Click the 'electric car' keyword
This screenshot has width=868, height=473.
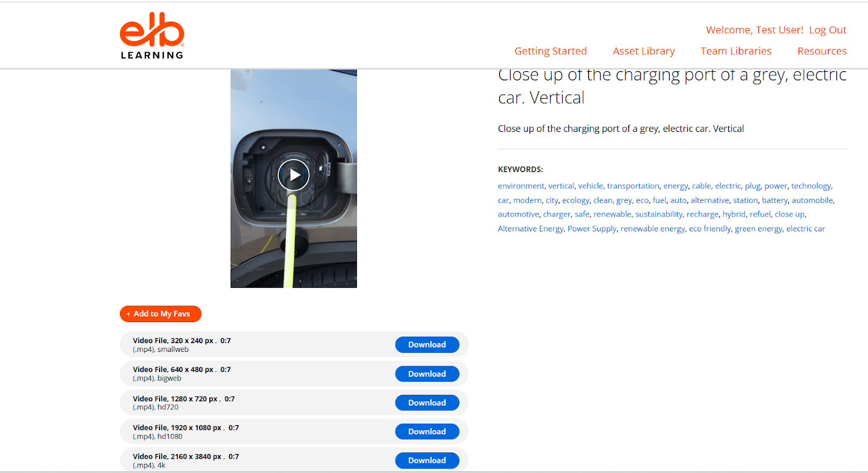(x=805, y=229)
